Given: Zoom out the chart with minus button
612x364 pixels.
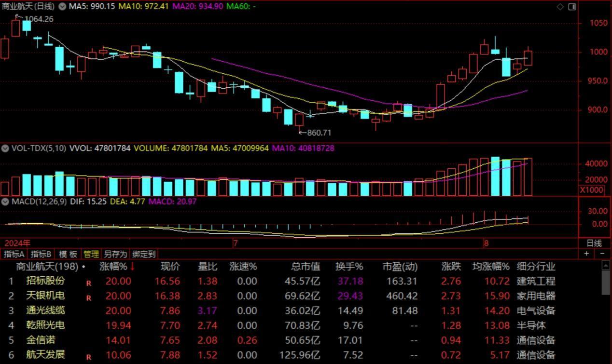Looking at the screenshot, I should [x=602, y=254].
